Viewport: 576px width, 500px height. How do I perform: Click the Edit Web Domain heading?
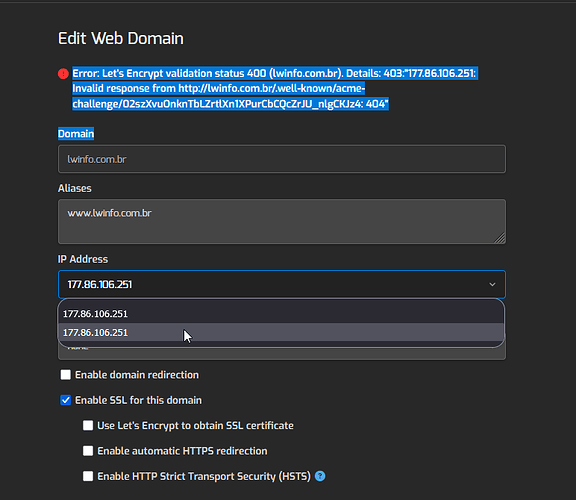tap(121, 39)
